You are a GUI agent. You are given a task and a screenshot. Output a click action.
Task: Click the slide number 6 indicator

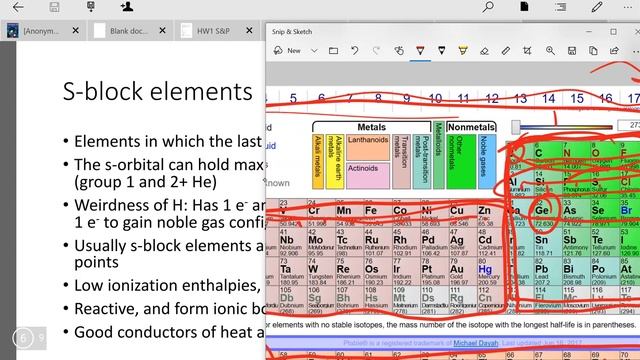point(23,338)
